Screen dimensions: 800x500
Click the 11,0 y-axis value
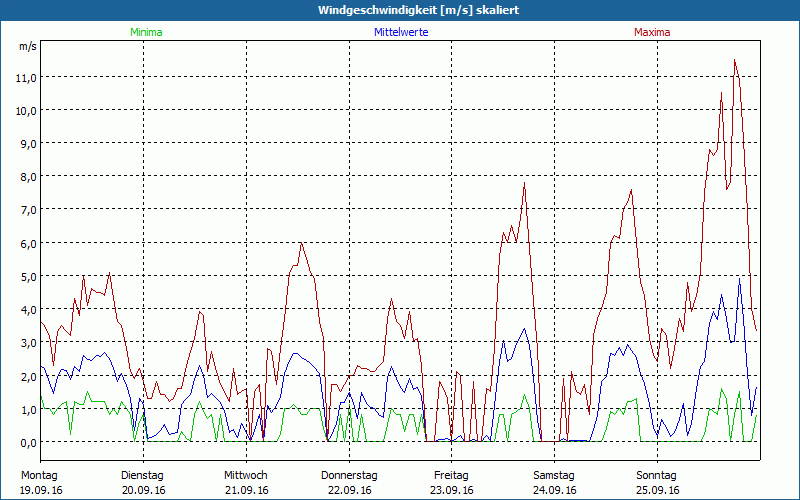tap(26, 78)
